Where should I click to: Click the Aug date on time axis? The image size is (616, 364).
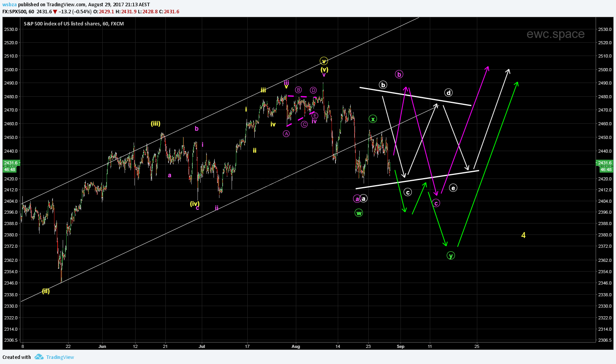pos(296,346)
